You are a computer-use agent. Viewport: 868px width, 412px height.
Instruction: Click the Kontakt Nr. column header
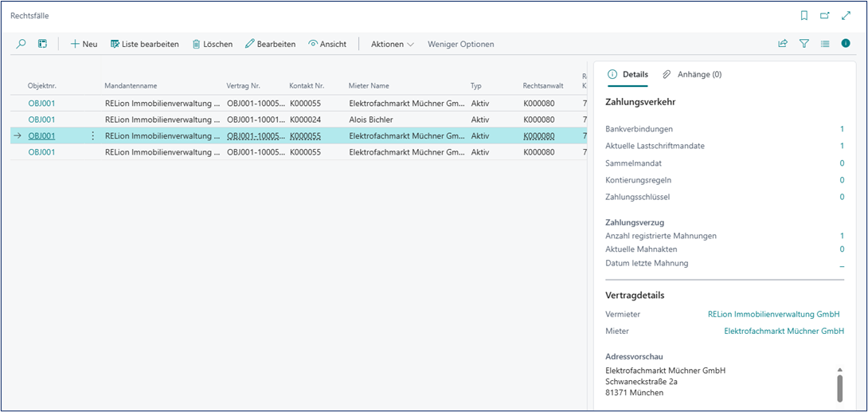point(307,86)
